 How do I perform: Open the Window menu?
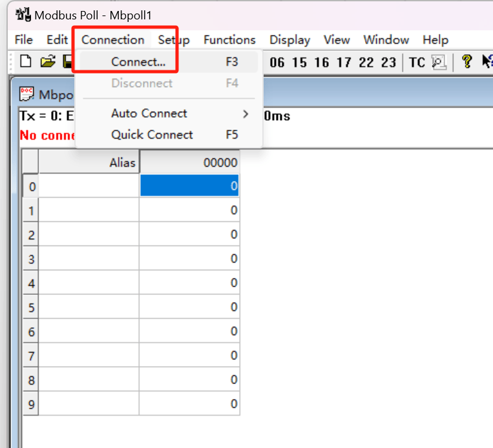coord(386,40)
